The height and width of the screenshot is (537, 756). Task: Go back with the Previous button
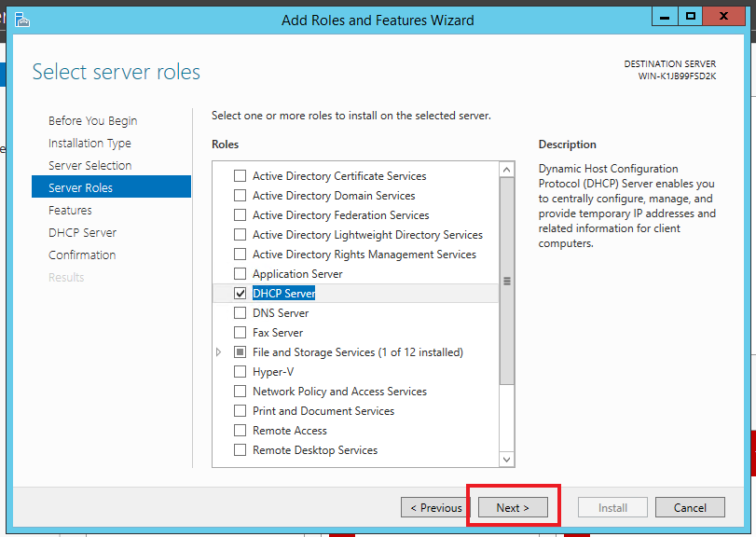coord(435,508)
